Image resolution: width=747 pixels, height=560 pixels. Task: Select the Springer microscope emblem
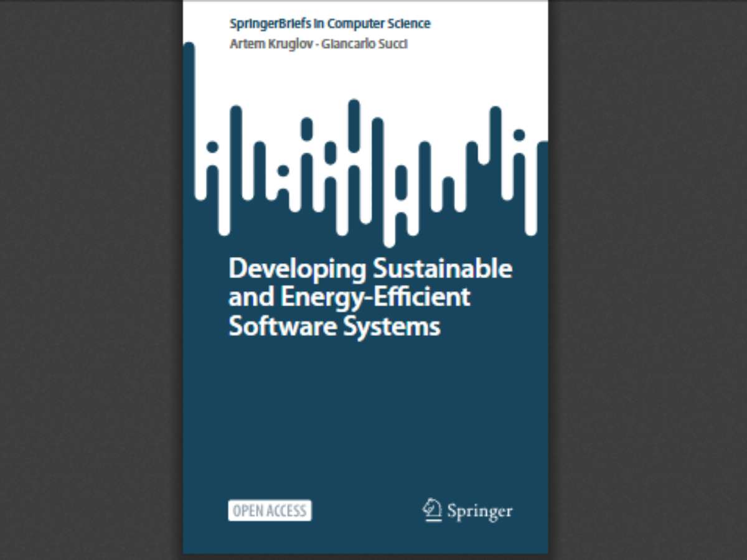[431, 509]
